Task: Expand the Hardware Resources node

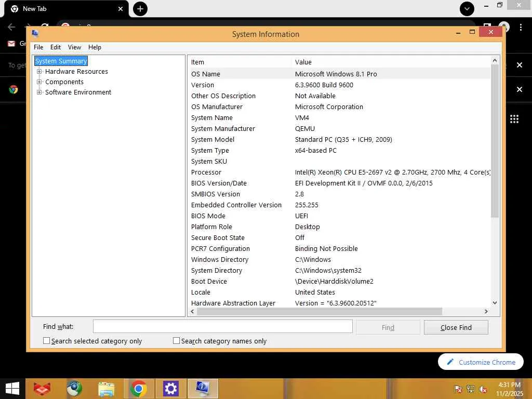Action: coord(39,72)
